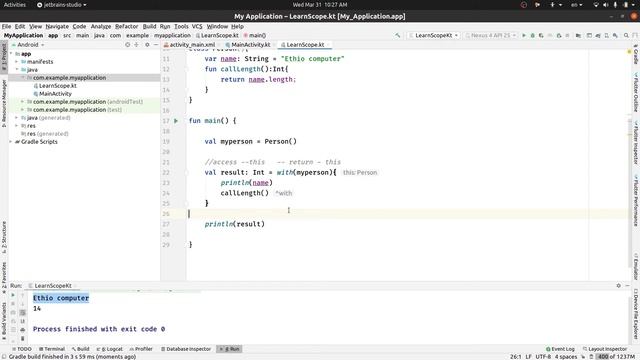Expand the manifests folder
This screenshot has width=640, height=360.
coord(17,62)
